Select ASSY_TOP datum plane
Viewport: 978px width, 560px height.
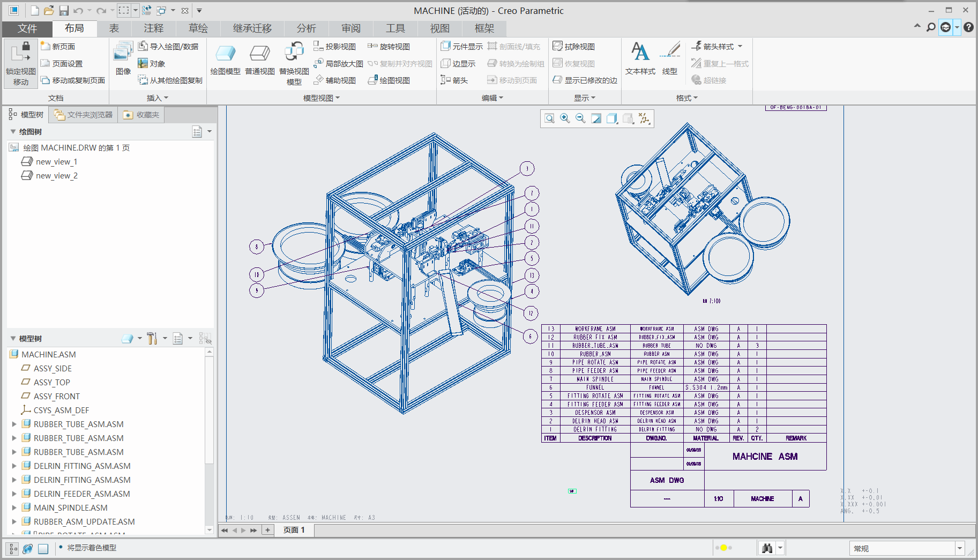46,382
